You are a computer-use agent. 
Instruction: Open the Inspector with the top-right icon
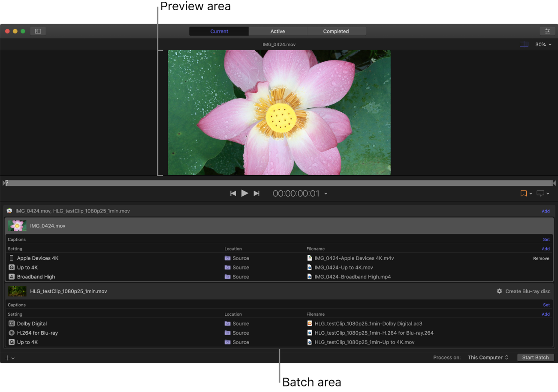548,31
